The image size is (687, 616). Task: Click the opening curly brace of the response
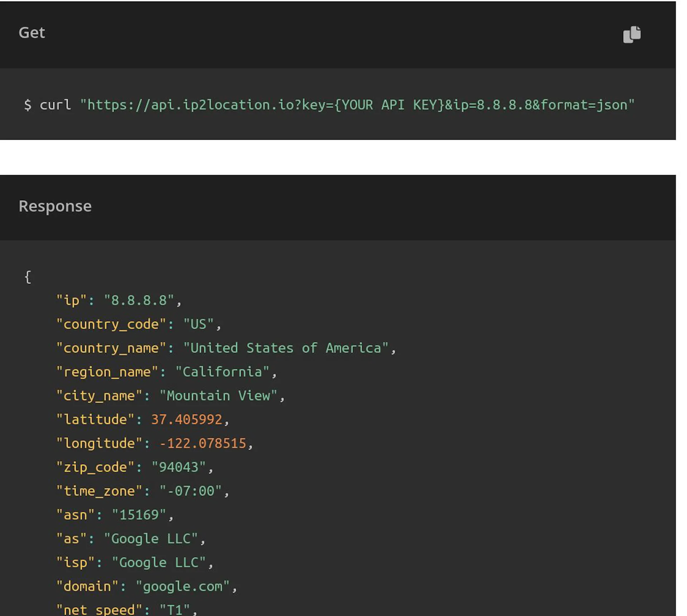pyautogui.click(x=28, y=277)
